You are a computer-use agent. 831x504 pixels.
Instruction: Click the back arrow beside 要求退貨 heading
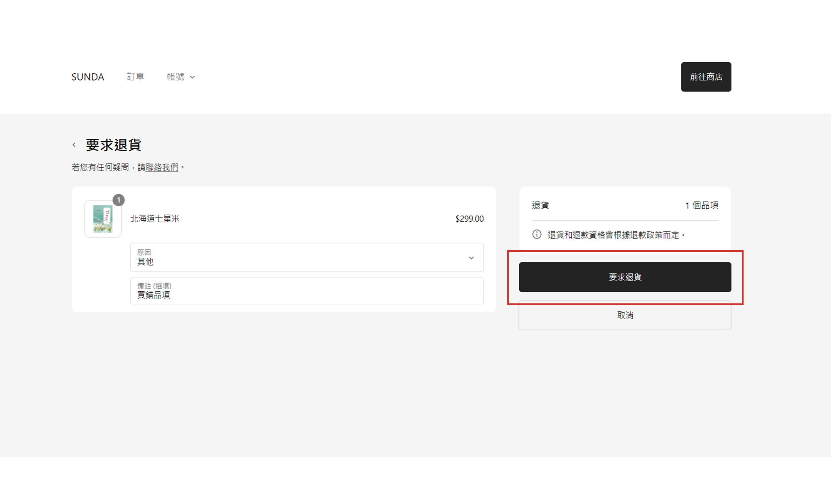pyautogui.click(x=74, y=145)
